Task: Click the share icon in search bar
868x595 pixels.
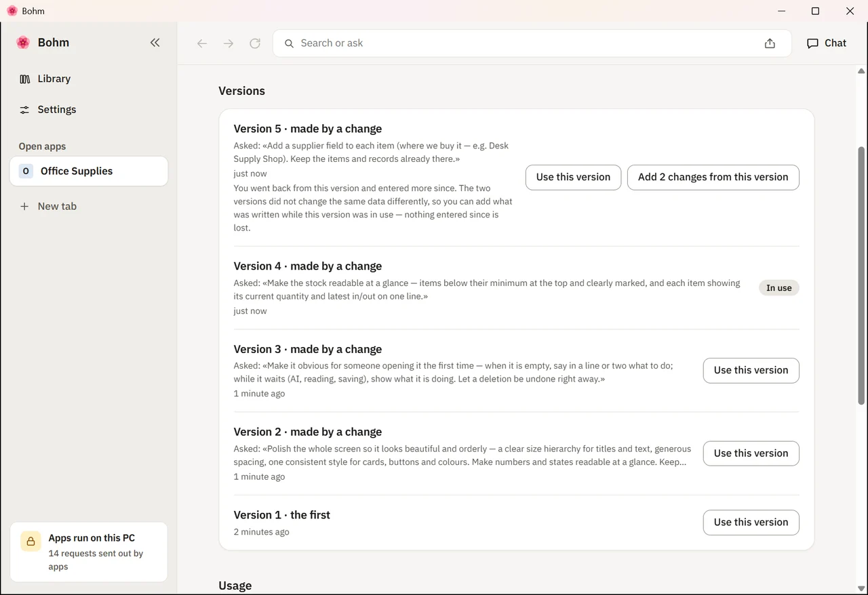Action: point(770,43)
